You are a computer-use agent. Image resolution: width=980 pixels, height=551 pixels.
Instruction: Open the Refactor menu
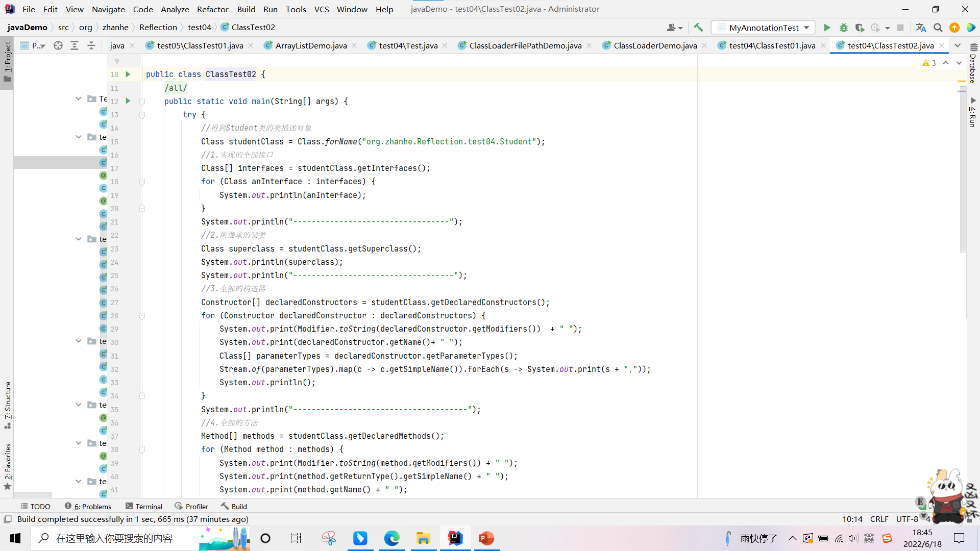[x=212, y=9]
